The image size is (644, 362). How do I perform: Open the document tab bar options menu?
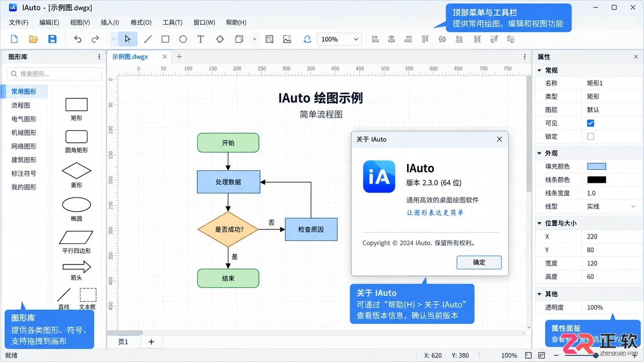[525, 57]
